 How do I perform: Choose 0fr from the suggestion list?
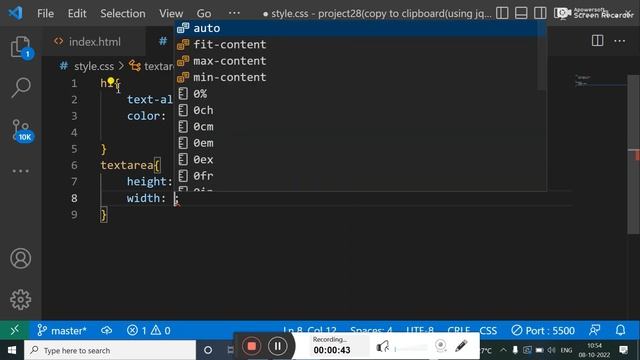(356, 176)
